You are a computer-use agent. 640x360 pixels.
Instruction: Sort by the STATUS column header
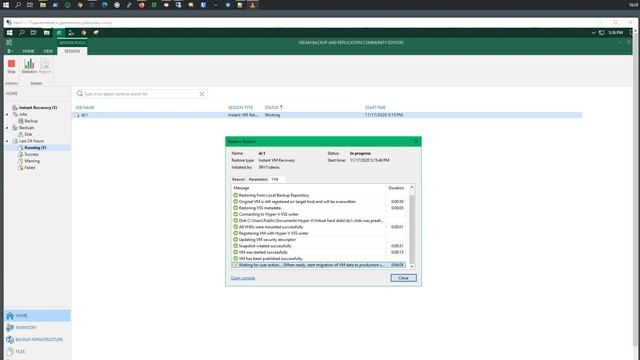coord(273,107)
